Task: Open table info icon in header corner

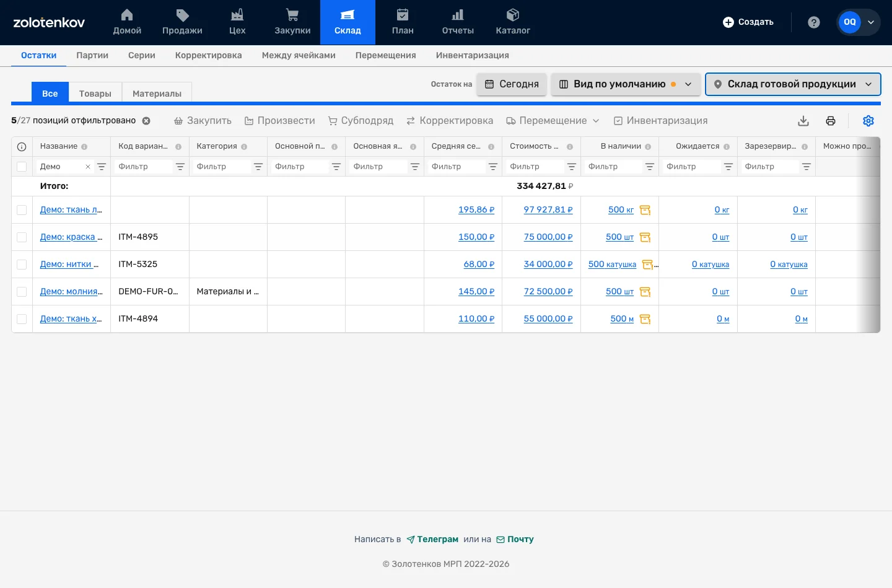Action: [22, 147]
